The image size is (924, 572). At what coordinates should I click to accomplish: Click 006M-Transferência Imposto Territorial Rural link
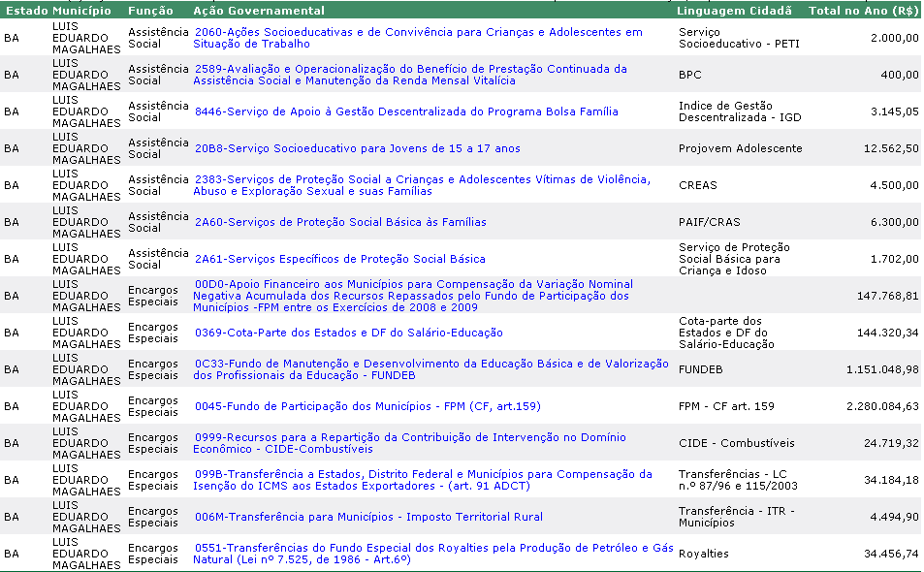click(368, 517)
